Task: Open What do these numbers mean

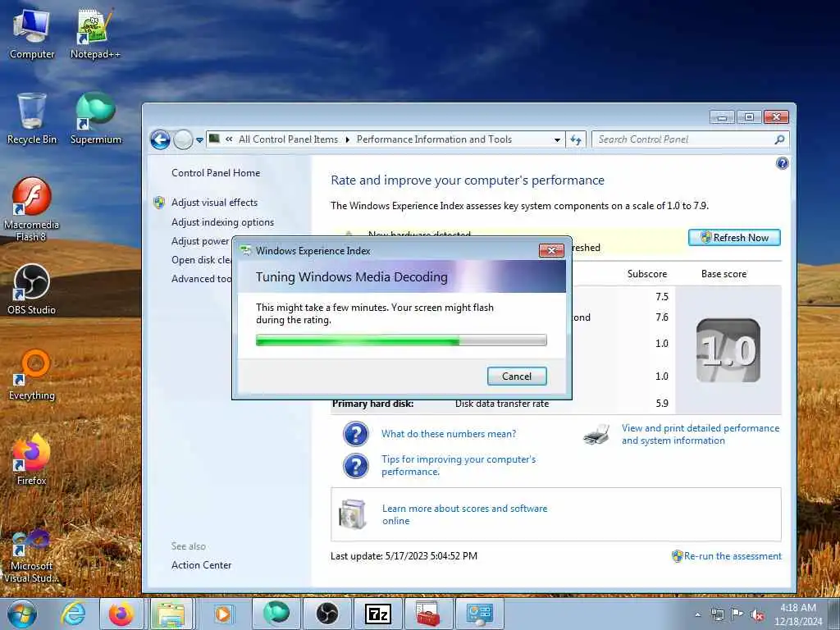Action: tap(449, 434)
